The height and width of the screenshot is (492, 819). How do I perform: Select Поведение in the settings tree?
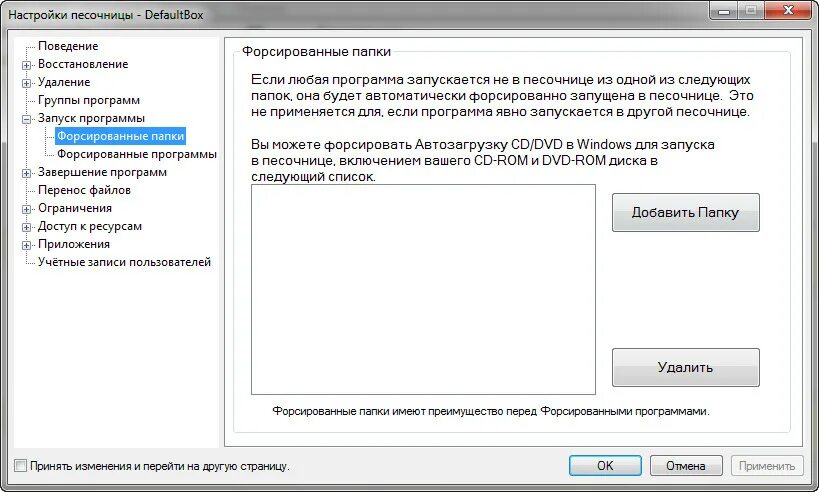coord(68,46)
